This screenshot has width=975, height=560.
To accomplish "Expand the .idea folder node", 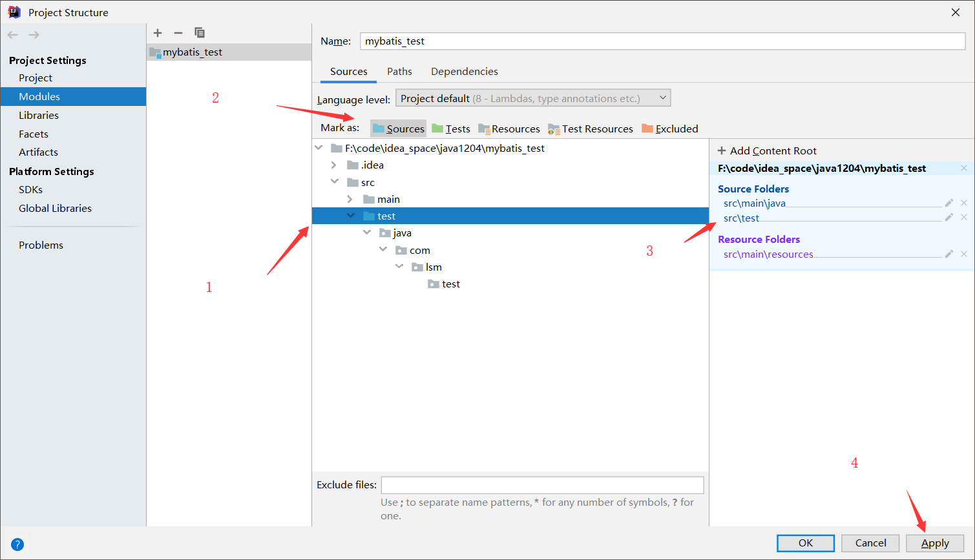I will tap(333, 165).
